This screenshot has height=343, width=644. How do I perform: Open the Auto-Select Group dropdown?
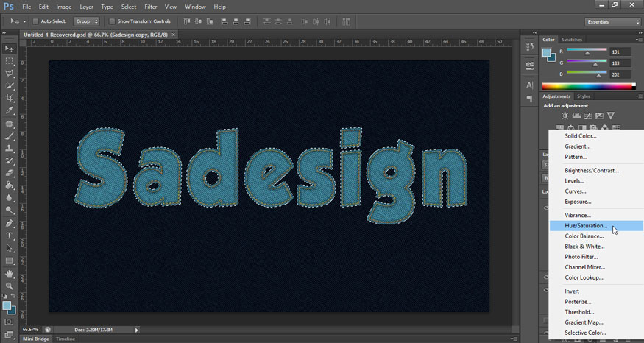(86, 21)
